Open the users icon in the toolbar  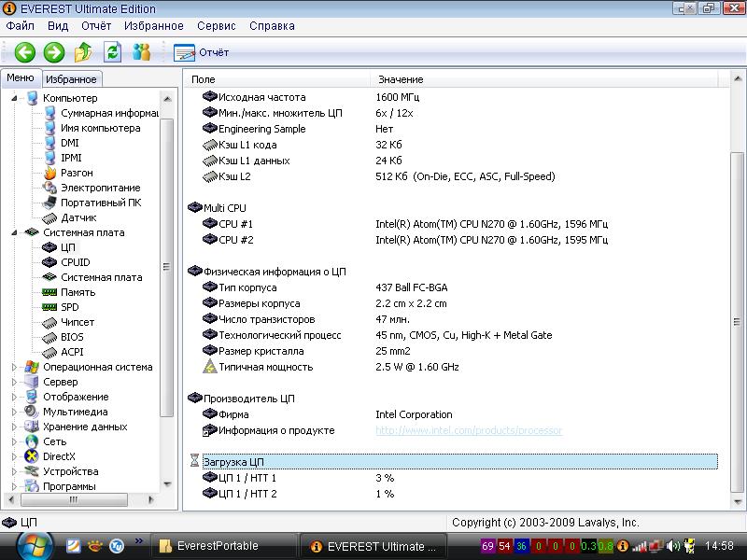pyautogui.click(x=142, y=52)
